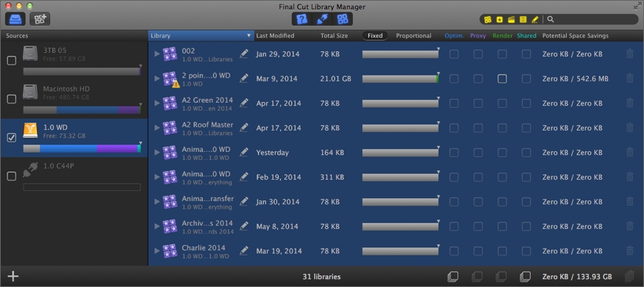Screen dimensions: 644x287
Task: Click the Shared column header
Action: 526,36
